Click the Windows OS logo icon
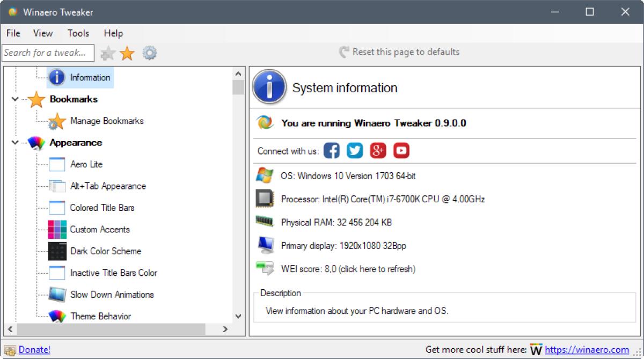This screenshot has width=644, height=359. [265, 175]
